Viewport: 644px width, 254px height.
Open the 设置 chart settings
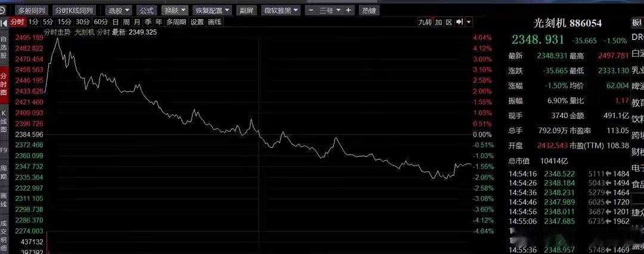pos(197,22)
